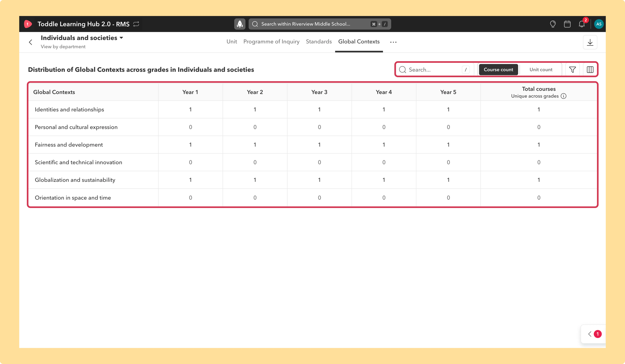Open the Programme of Inquiry tab
Screen dimensions: 625x364
point(271,42)
